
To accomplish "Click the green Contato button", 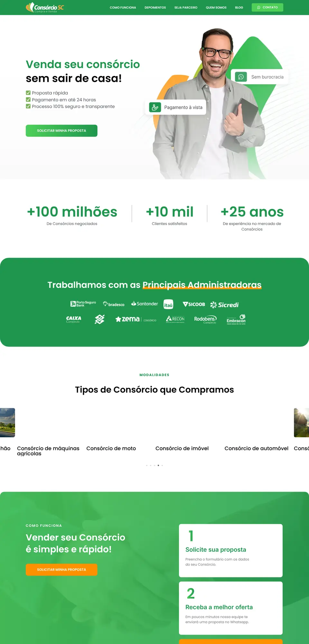I will [x=267, y=7].
